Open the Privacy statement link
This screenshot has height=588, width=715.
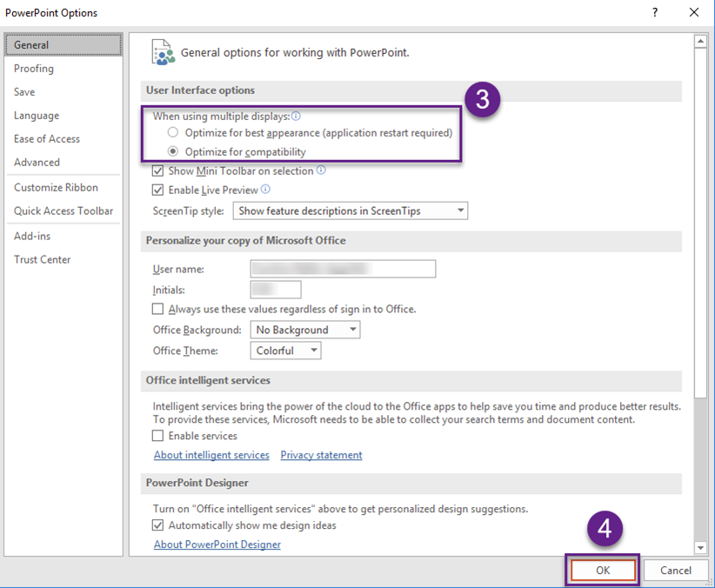(x=322, y=455)
